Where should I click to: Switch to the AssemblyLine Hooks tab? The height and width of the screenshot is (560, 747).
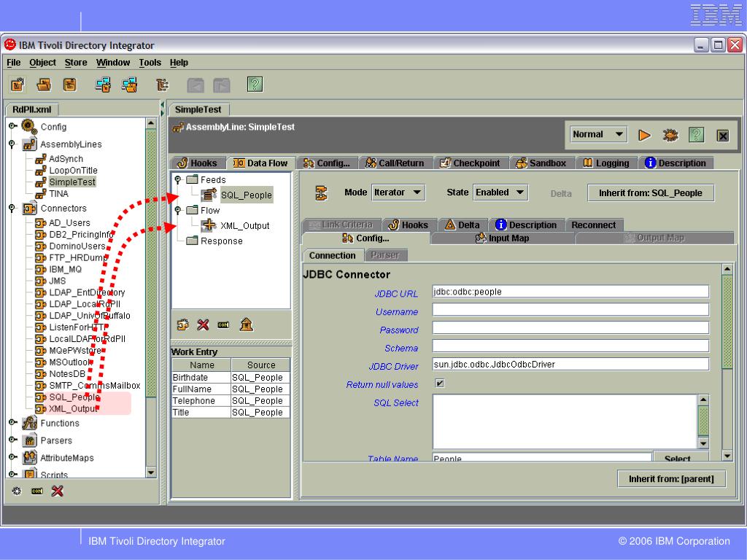[197, 163]
